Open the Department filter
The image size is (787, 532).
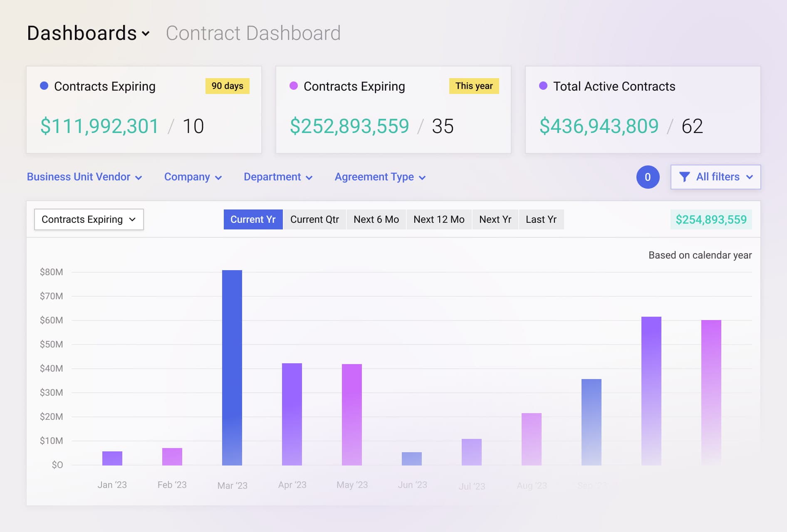[278, 177]
